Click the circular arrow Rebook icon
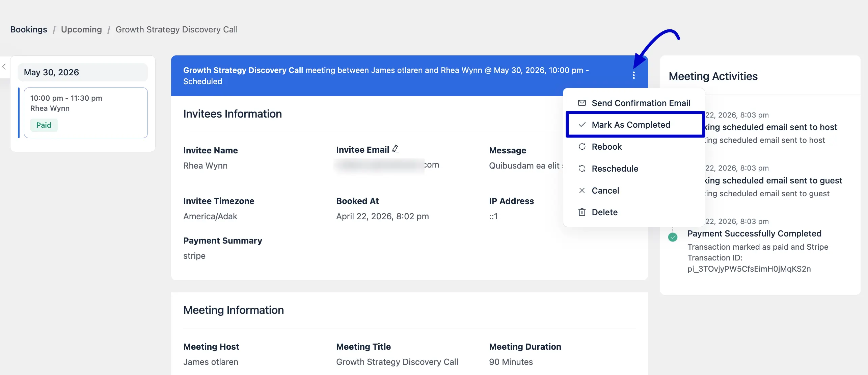Image resolution: width=868 pixels, height=375 pixels. click(582, 147)
